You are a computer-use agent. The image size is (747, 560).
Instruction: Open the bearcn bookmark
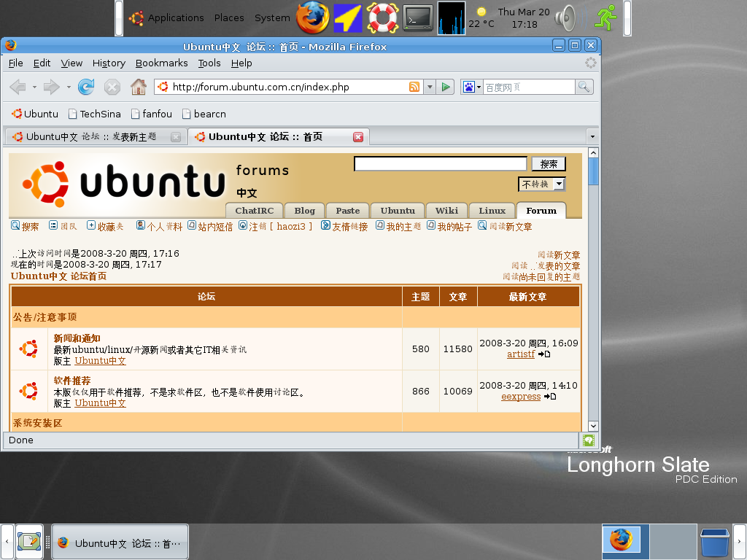[204, 114]
